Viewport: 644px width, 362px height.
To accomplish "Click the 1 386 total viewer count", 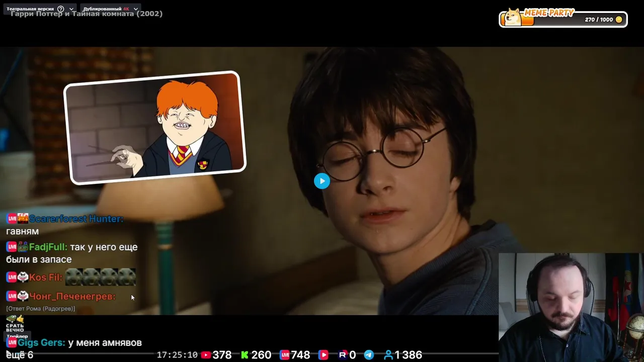I will coord(409,355).
